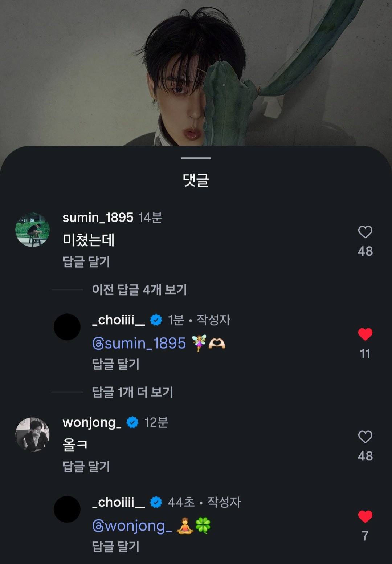Open wonjong_'s profile picture

[33, 434]
